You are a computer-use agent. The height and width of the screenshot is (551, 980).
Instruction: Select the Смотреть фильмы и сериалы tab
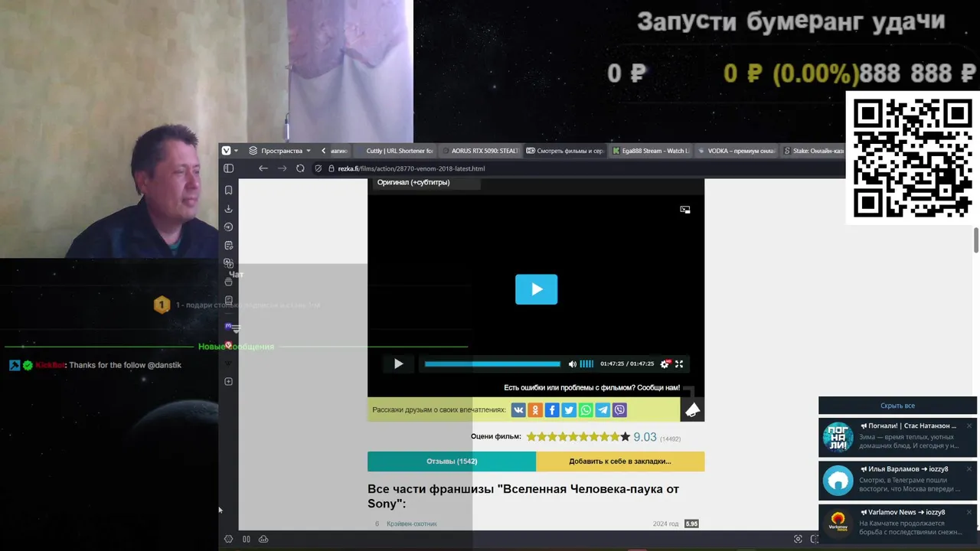point(565,151)
